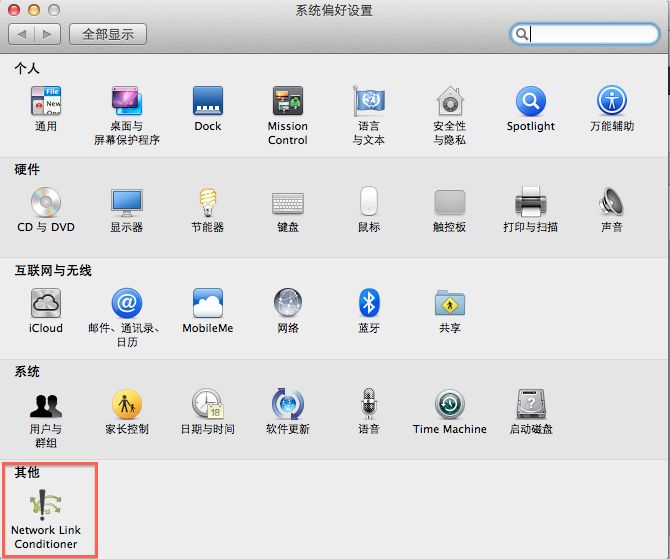
Task: Go back with the left arrow button
Action: [21, 34]
